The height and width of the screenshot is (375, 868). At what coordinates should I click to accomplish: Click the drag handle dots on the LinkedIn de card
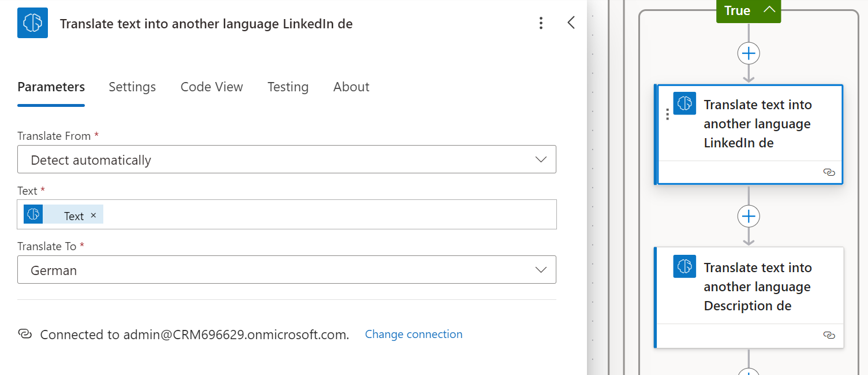tap(667, 114)
